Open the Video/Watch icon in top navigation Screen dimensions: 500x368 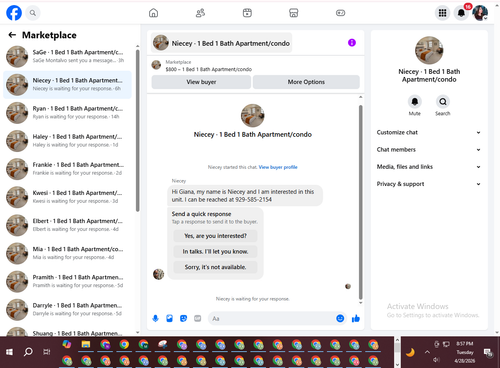pyautogui.click(x=247, y=13)
